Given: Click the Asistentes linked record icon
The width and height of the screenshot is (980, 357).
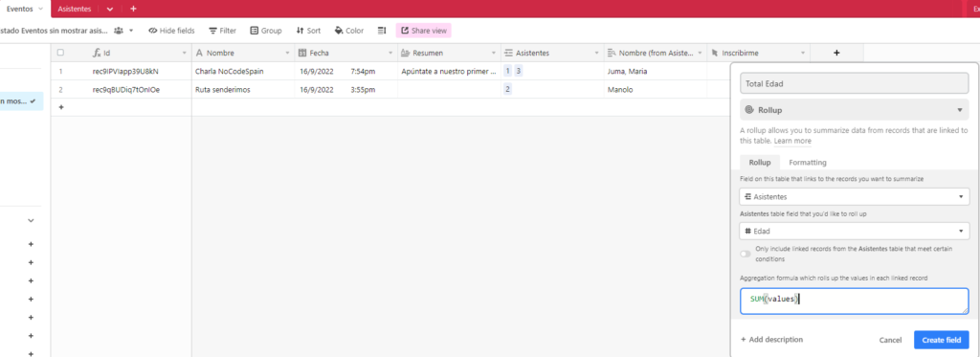Looking at the screenshot, I should [x=509, y=54].
